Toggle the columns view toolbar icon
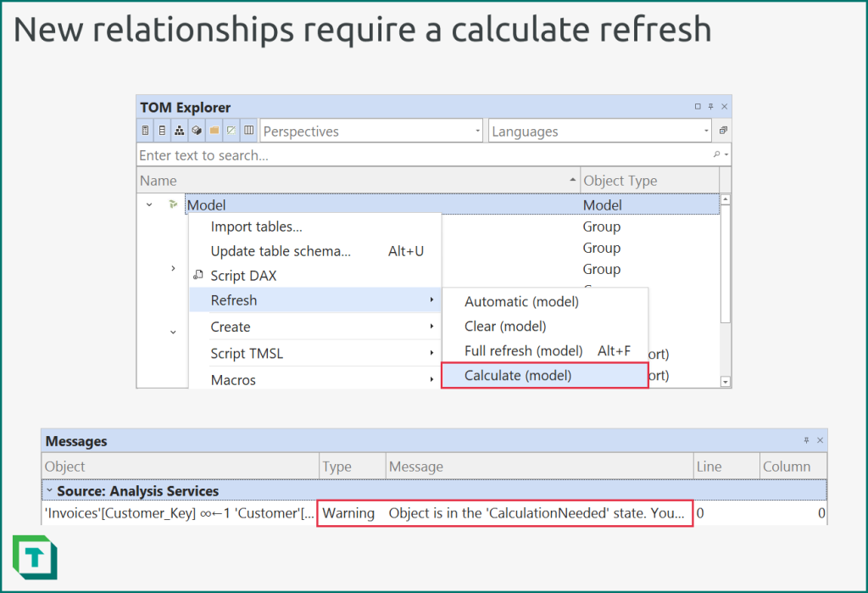 tap(248, 131)
